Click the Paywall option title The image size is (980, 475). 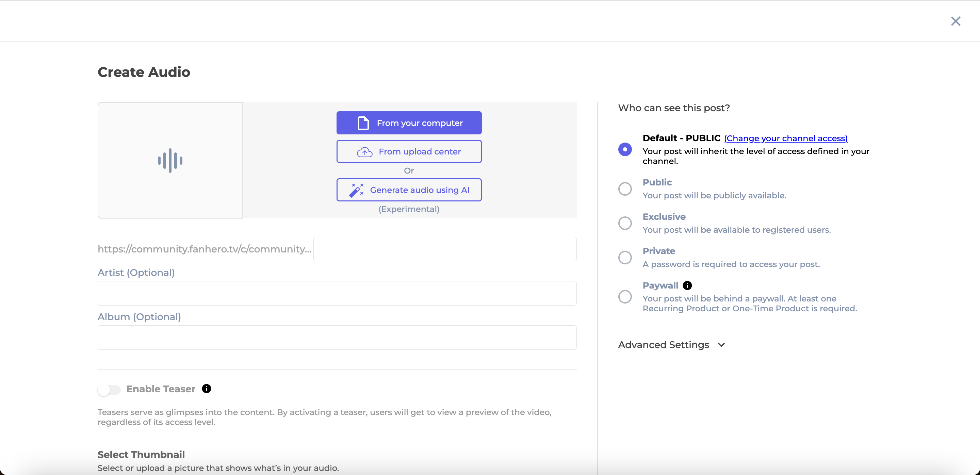pos(660,285)
